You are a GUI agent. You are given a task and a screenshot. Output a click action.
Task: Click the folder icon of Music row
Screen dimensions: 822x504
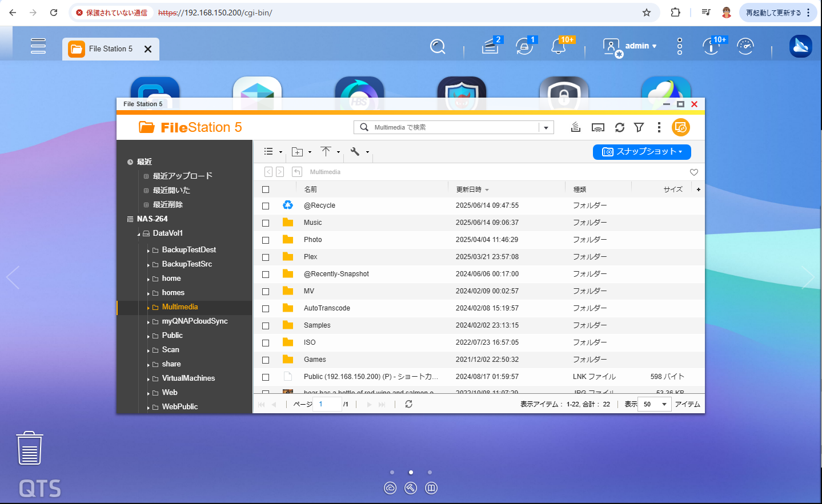(x=288, y=223)
